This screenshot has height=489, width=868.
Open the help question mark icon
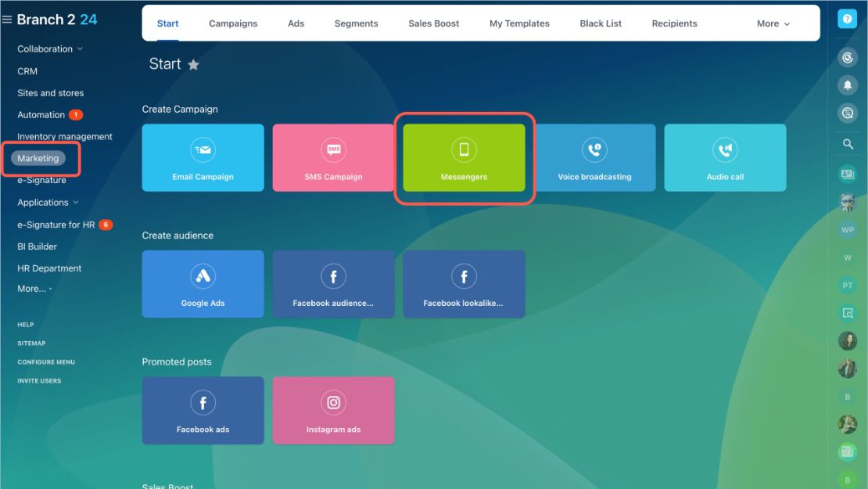click(847, 19)
